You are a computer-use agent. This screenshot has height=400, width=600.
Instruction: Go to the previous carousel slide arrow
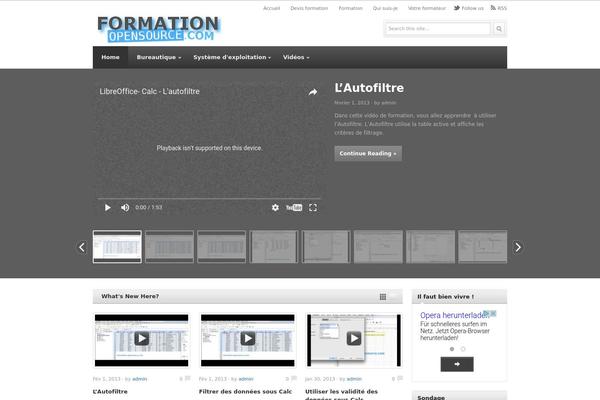82,247
